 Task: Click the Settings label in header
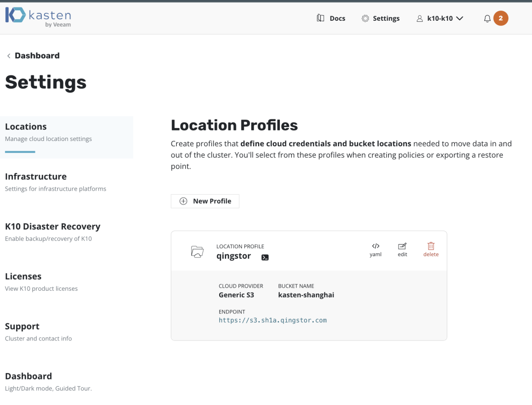[386, 18]
